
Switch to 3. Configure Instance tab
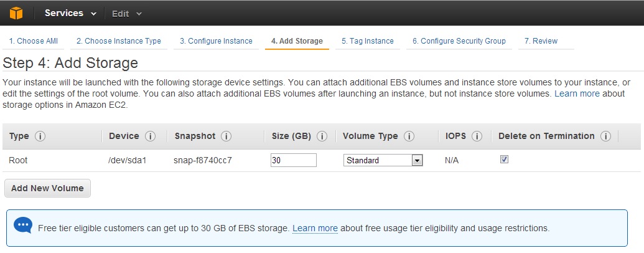[x=216, y=41]
